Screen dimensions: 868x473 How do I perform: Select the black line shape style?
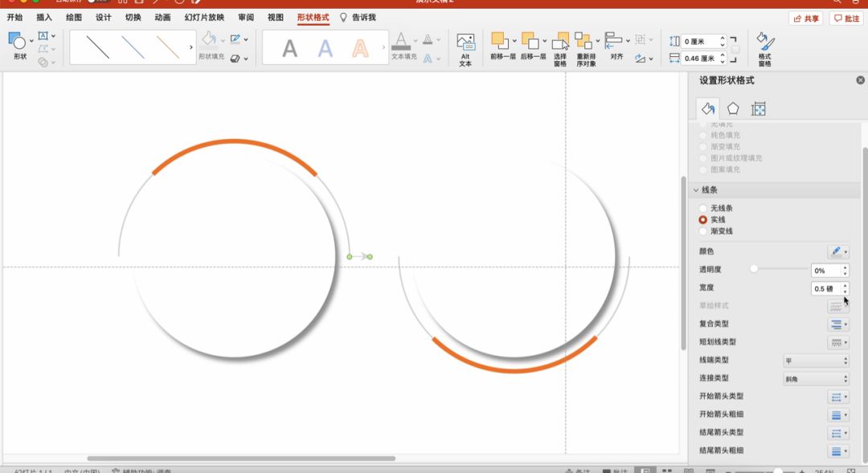point(98,47)
